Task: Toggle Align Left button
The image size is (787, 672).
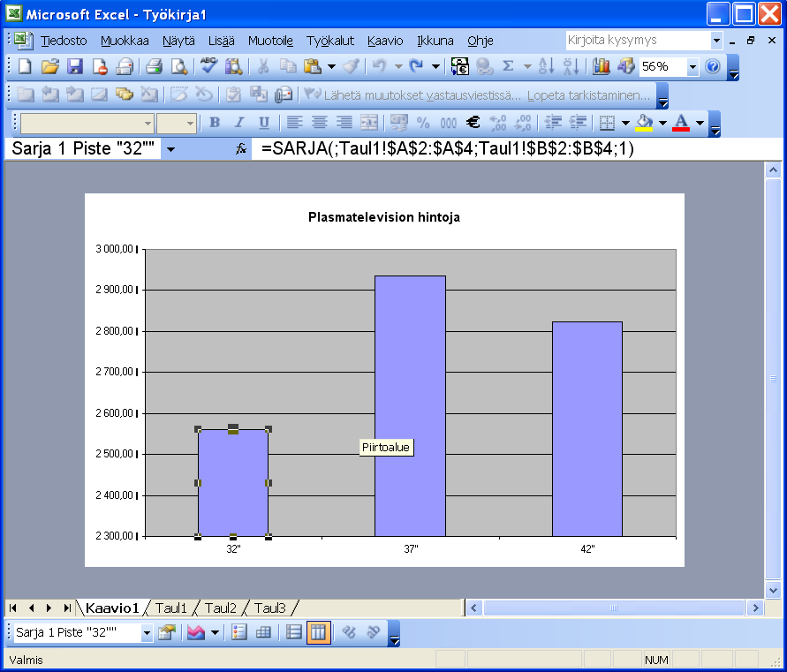Action: 295,123
